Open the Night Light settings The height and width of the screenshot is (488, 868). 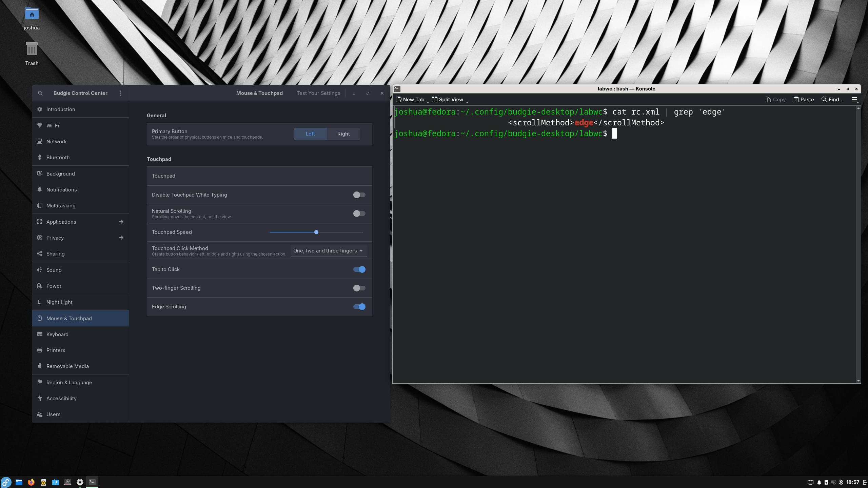tap(59, 302)
